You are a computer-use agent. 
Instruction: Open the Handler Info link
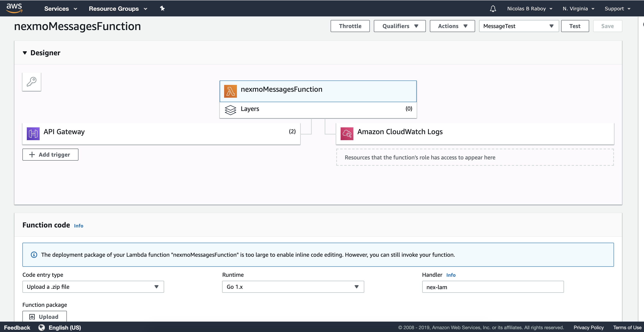click(x=451, y=275)
